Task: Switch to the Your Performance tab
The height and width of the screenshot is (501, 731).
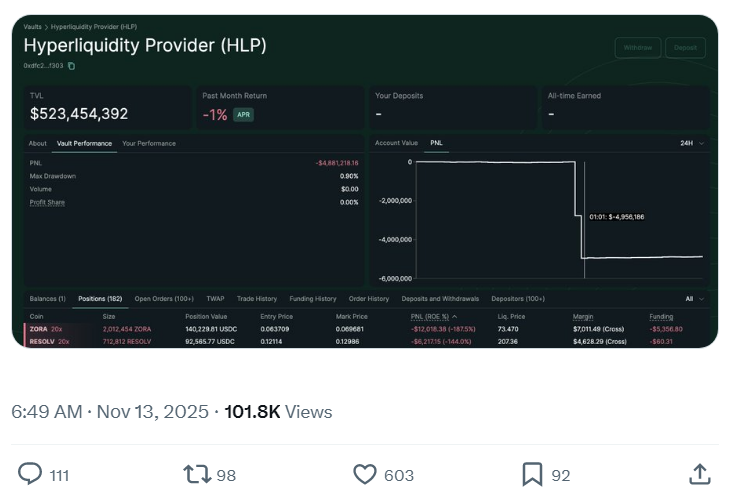Action: (149, 143)
